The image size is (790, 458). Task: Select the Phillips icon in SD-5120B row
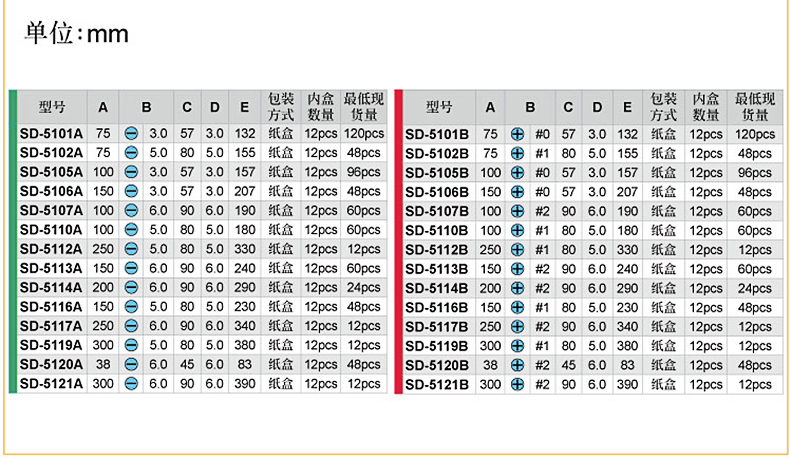point(517,365)
